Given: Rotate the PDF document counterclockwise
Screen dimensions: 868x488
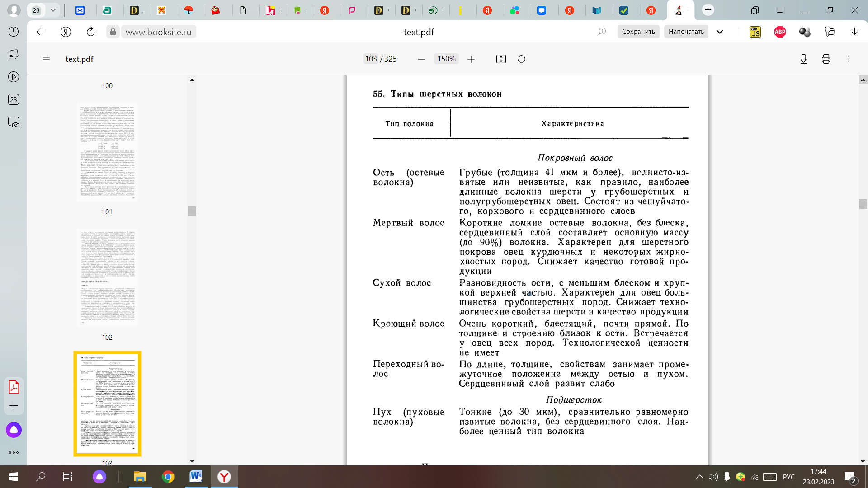Looking at the screenshot, I should tap(521, 59).
